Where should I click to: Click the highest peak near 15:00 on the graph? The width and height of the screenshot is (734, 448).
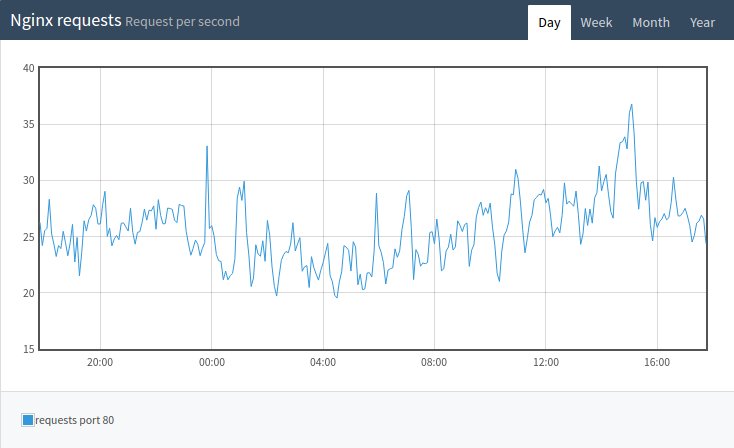coord(631,105)
